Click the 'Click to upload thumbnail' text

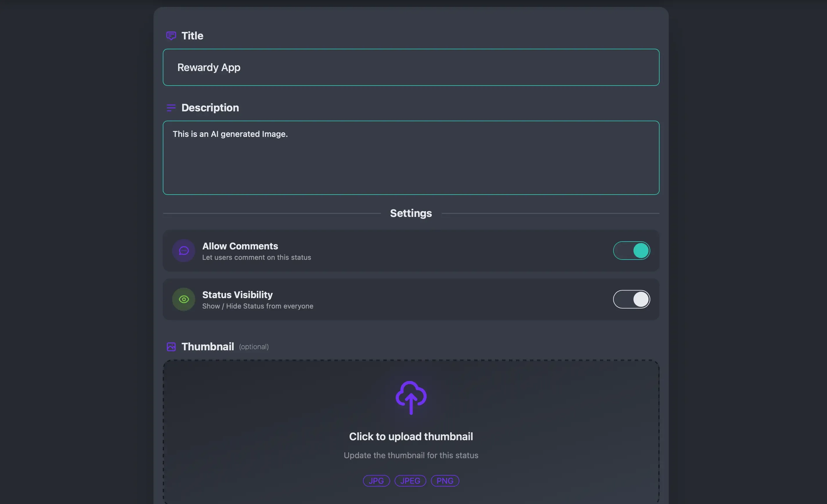coord(411,436)
